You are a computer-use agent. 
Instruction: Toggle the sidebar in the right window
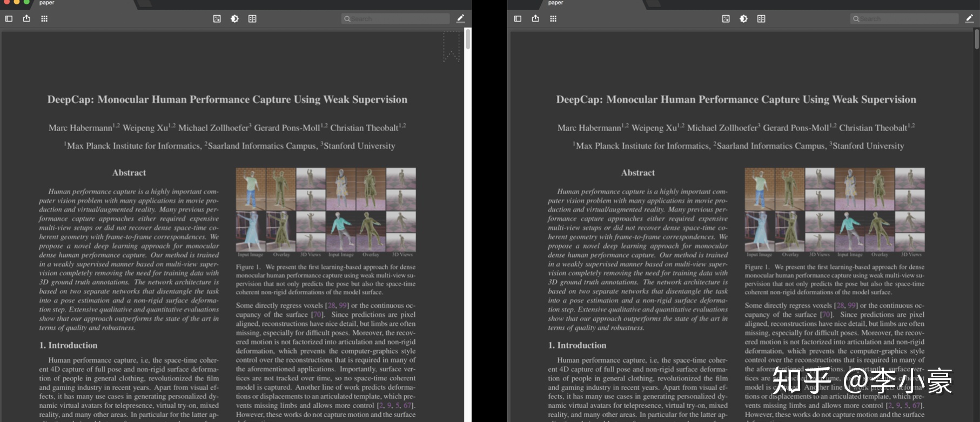[518, 18]
